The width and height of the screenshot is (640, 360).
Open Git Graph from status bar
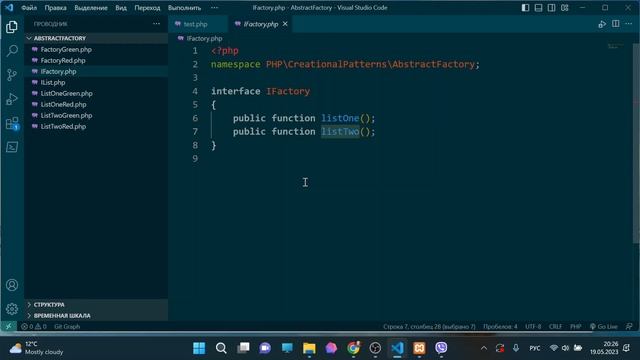pyautogui.click(x=67, y=327)
